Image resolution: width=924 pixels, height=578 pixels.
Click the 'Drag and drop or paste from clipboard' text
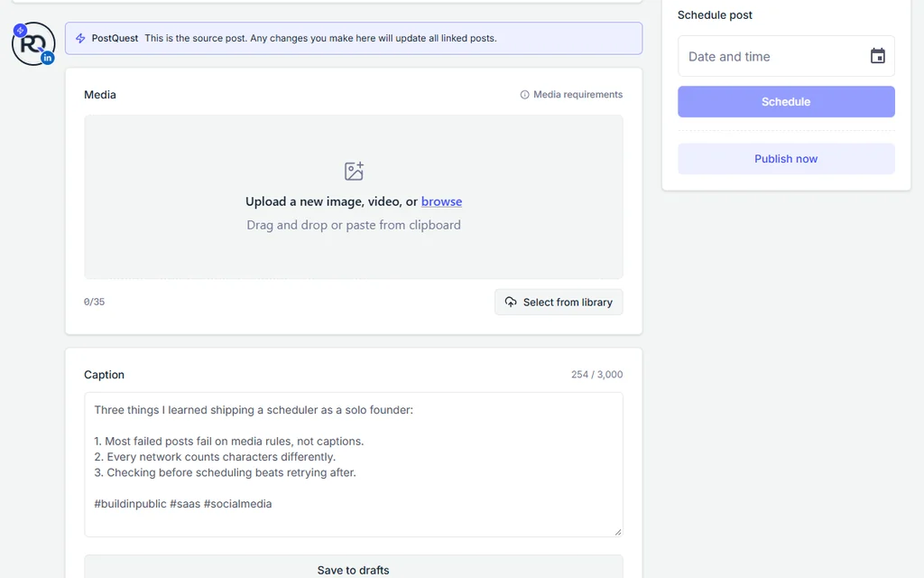click(x=354, y=225)
